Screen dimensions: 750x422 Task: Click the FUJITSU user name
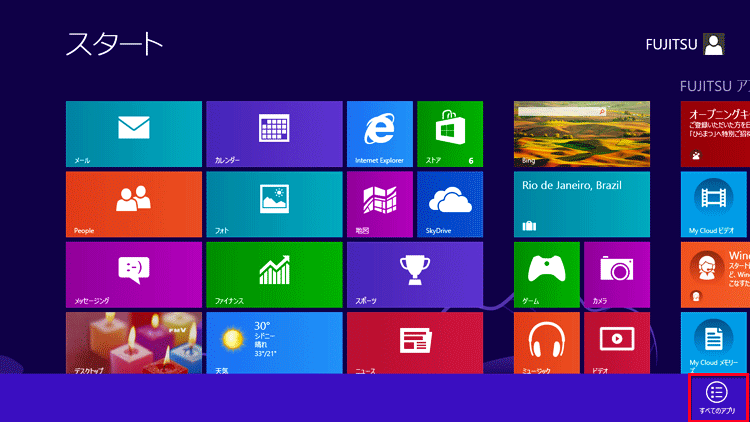(x=672, y=45)
